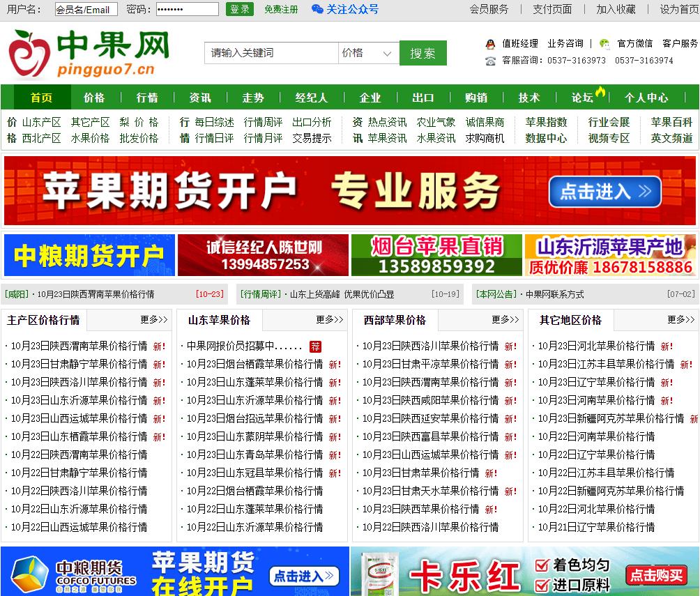Click the 中粮期货开户 blue banner
Viewport: 700px width, 596px height.
click(x=89, y=255)
